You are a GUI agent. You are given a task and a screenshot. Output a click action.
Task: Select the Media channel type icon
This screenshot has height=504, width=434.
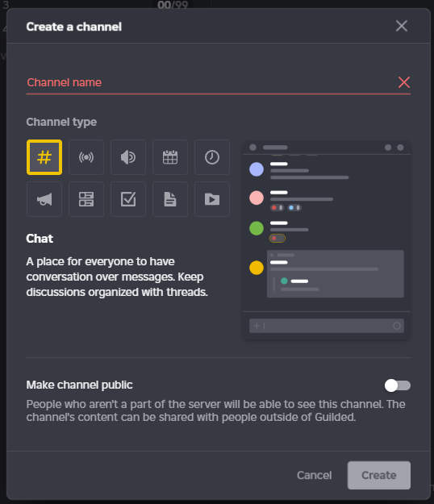coord(212,199)
